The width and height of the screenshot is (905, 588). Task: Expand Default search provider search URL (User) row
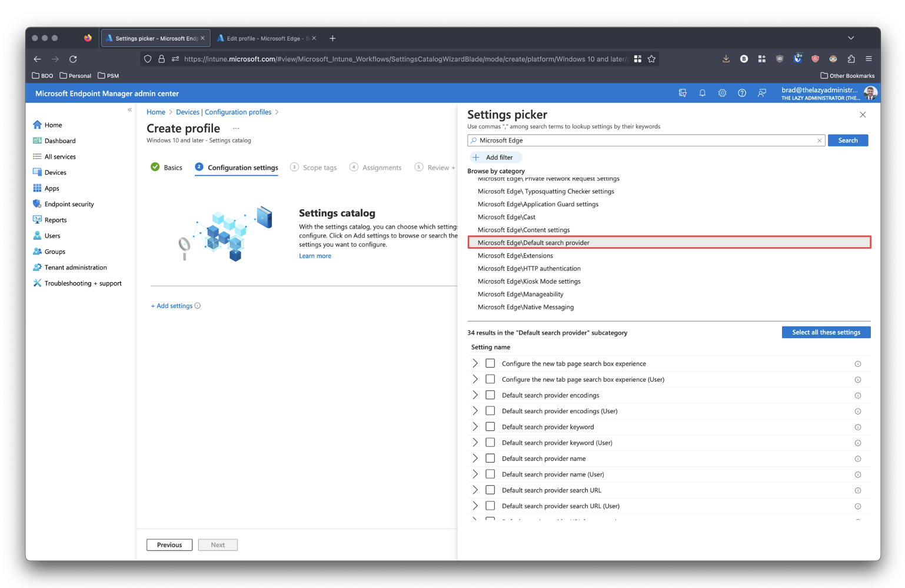click(x=475, y=506)
